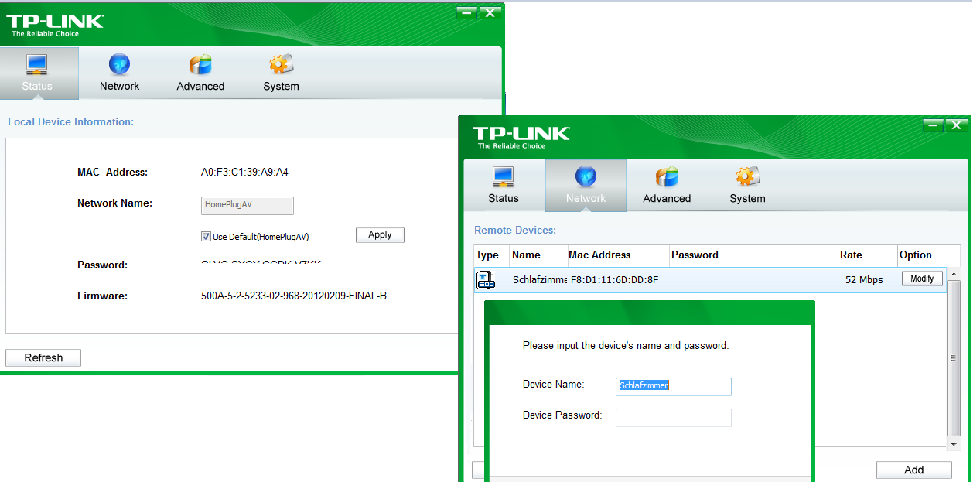The image size is (980, 482).
Task: Click the Mac Address column header
Action: pyautogui.click(x=617, y=255)
